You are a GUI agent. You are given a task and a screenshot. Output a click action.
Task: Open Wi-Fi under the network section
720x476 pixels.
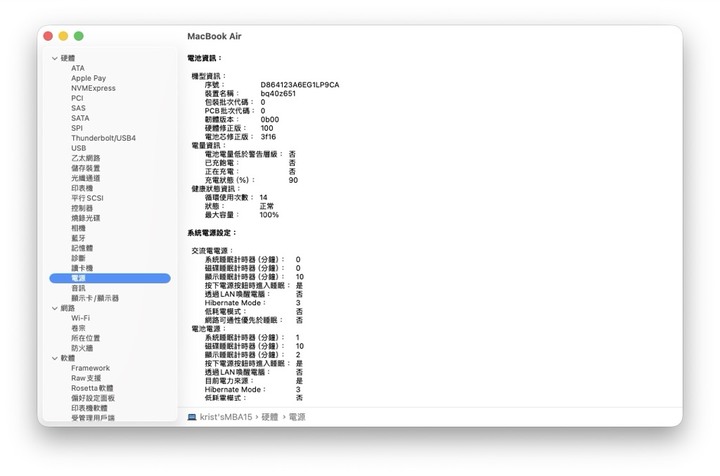[80, 318]
